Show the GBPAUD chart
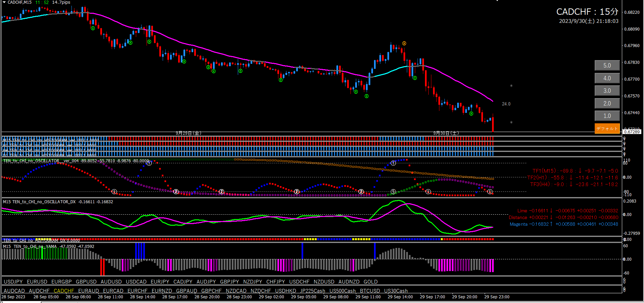The image size is (644, 303). [186, 291]
